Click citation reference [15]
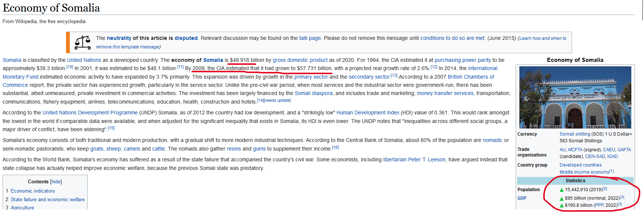The image size is (644, 212). coord(111,128)
